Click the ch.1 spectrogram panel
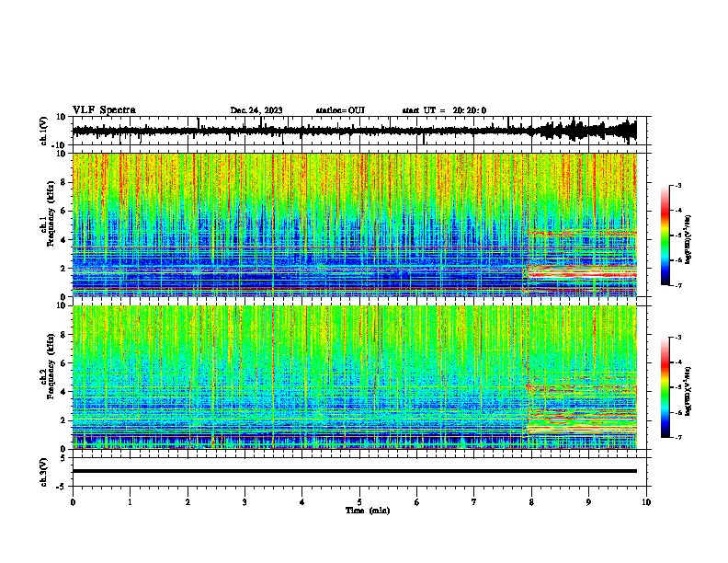This screenshot has width=728, height=563. pyautogui.click(x=355, y=224)
